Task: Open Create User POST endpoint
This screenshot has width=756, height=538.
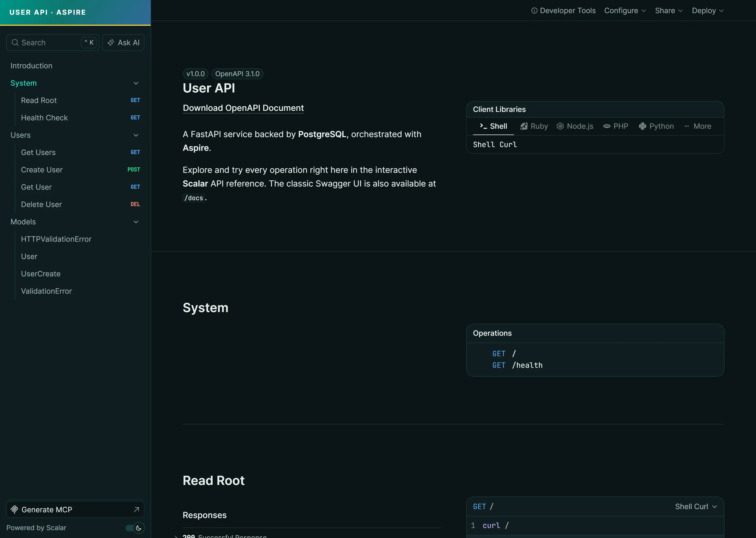Action: (x=80, y=170)
